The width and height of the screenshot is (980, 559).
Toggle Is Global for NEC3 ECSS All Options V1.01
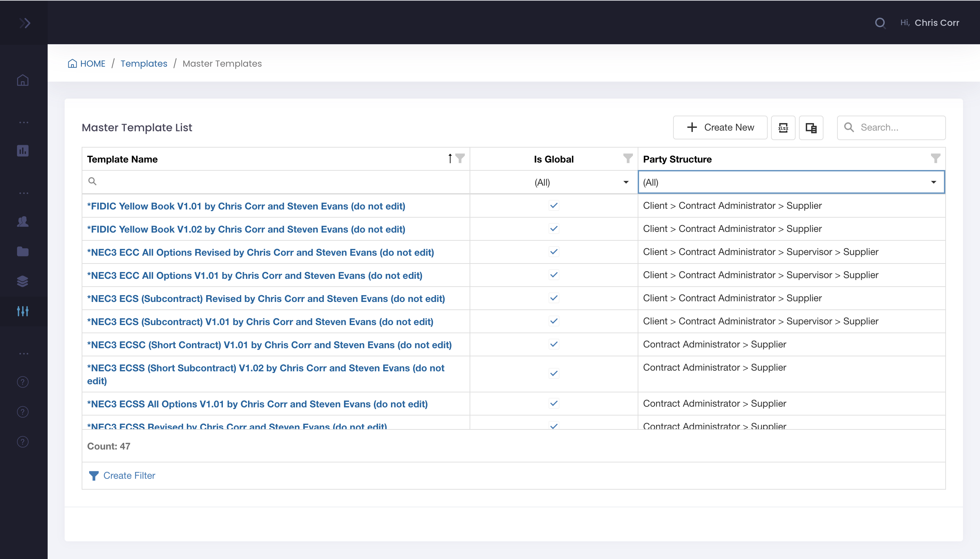(554, 403)
